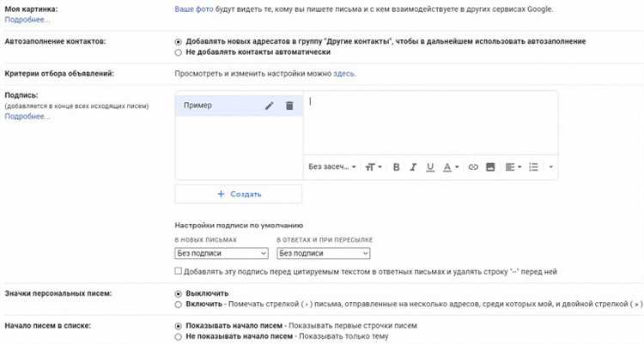
Task: Open the 'Ваше фото' link
Action: [194, 9]
